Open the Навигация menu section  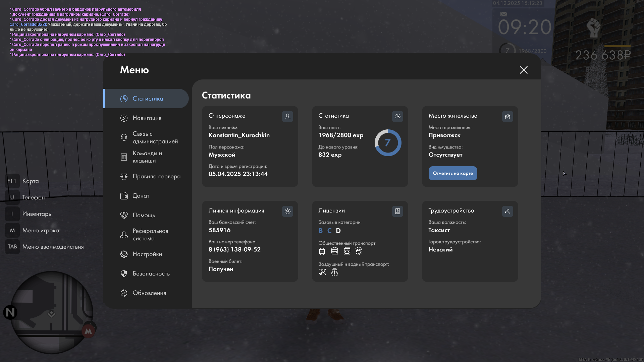click(147, 118)
